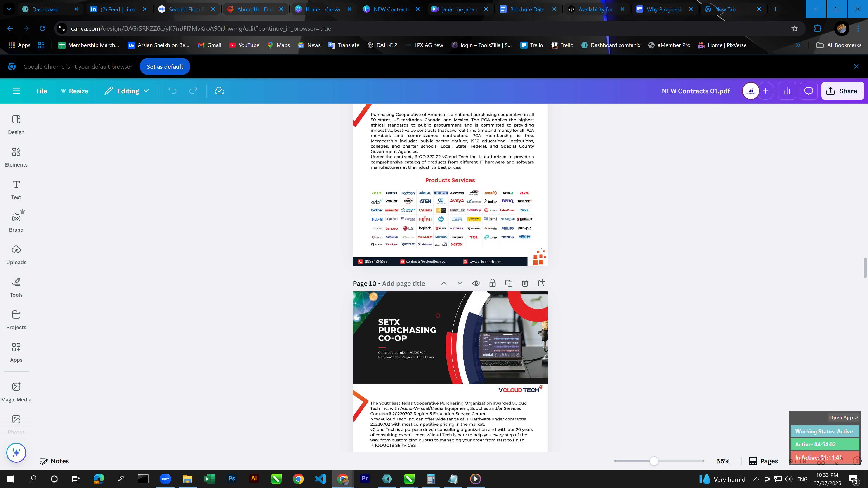
Task: Open Windows Start menu
Action: 11,479
